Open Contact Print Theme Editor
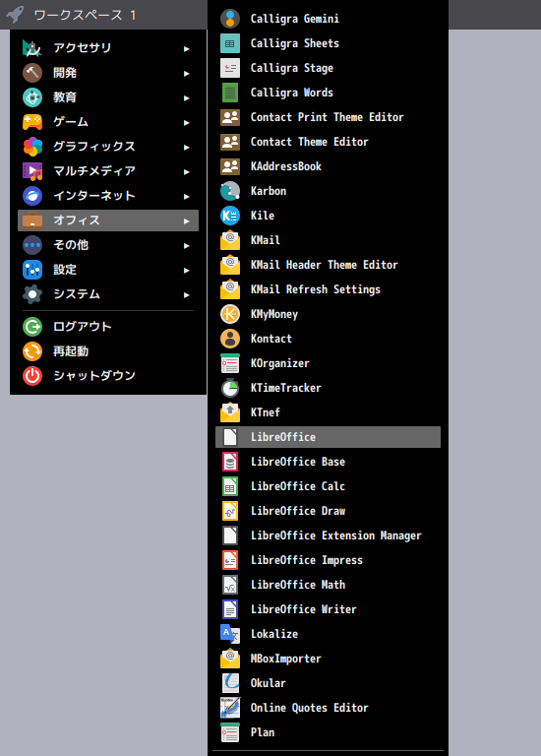The width and height of the screenshot is (541, 756). 329,117
